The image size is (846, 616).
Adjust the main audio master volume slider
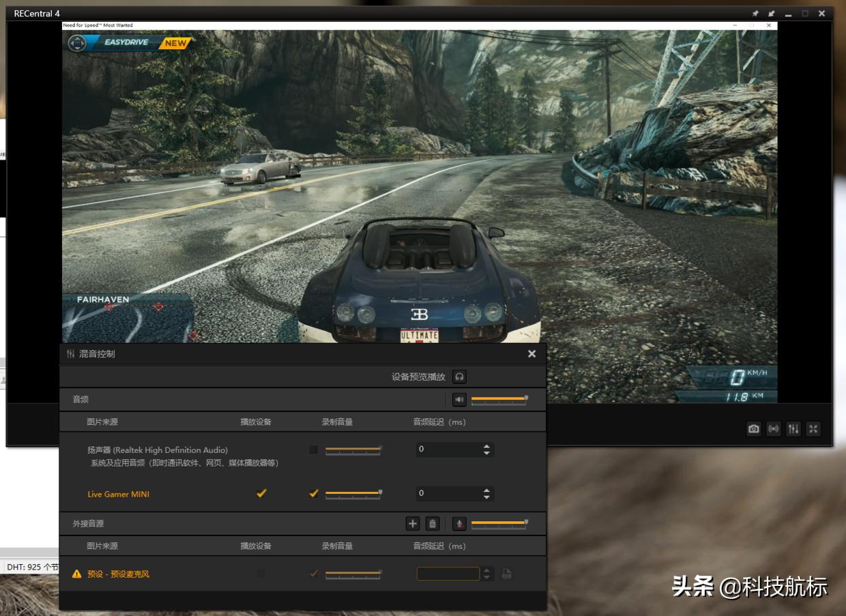point(499,398)
